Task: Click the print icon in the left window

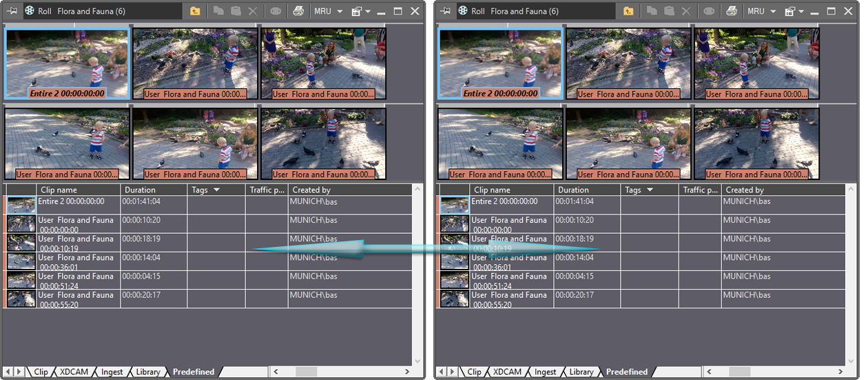Action: (x=298, y=11)
